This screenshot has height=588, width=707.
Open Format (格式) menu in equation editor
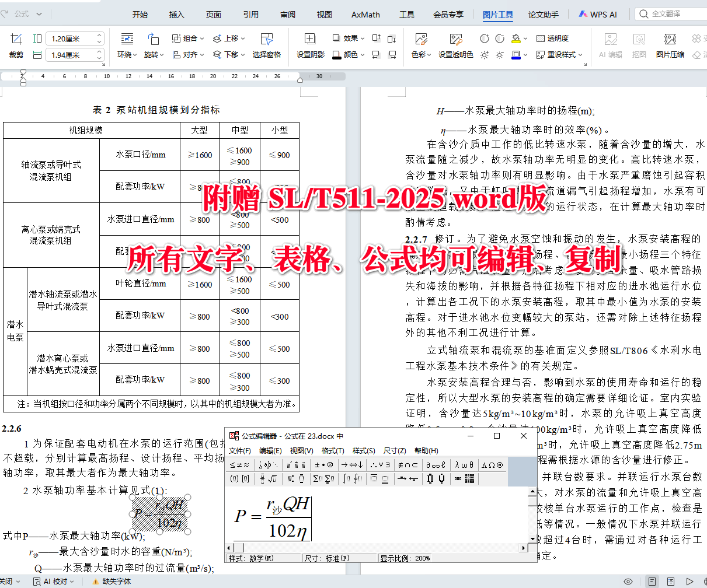(333, 451)
